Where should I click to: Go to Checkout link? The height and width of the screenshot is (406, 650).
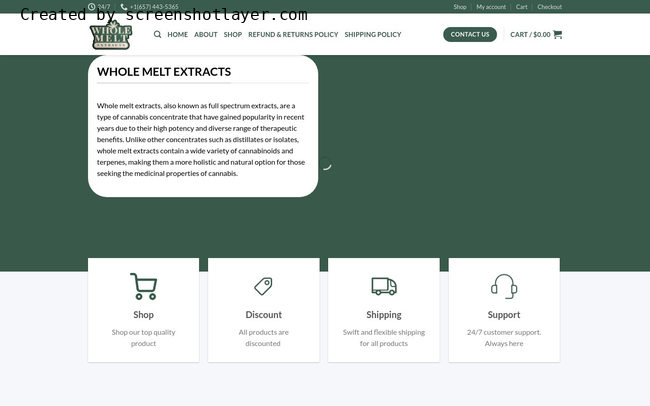(x=550, y=7)
